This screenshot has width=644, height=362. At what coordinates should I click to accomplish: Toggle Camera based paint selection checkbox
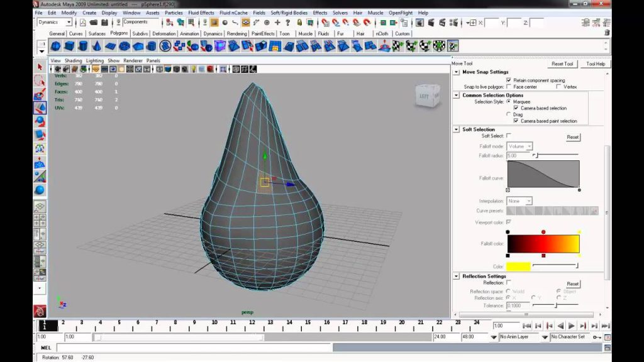point(516,121)
